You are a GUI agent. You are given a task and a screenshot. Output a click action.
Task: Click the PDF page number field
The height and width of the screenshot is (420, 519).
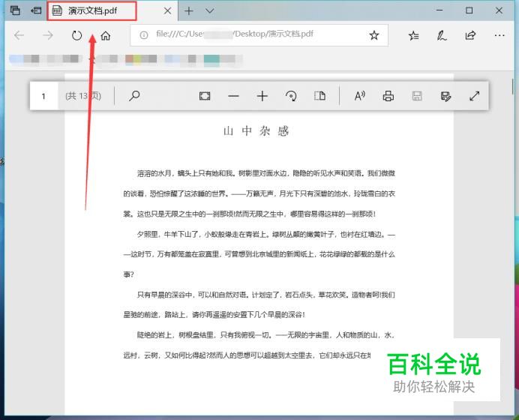pos(43,96)
